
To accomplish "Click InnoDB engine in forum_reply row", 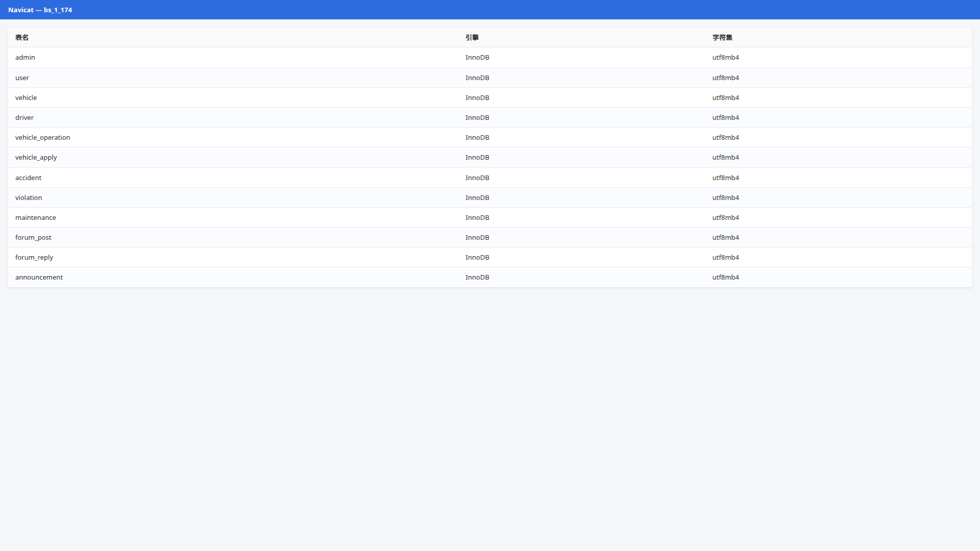I will point(477,258).
